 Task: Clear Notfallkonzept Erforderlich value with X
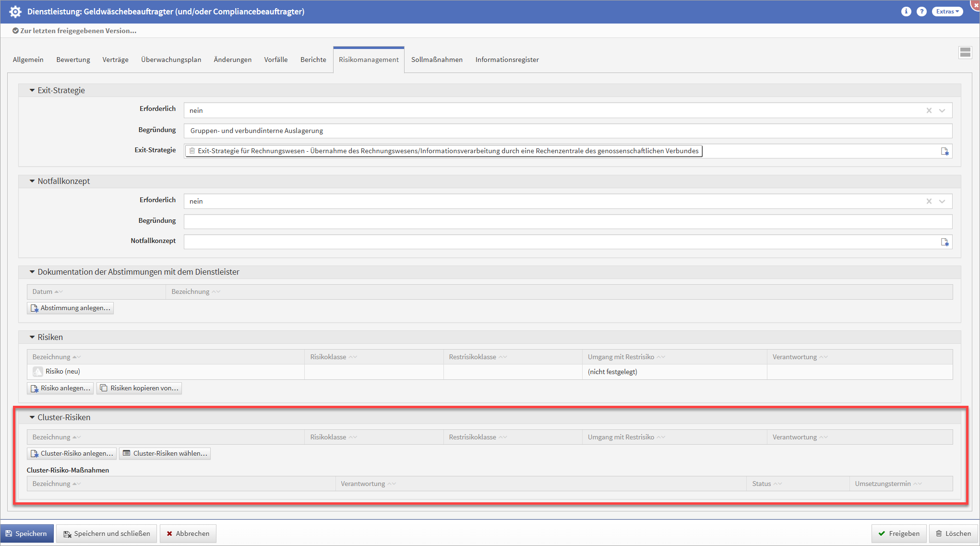(929, 201)
